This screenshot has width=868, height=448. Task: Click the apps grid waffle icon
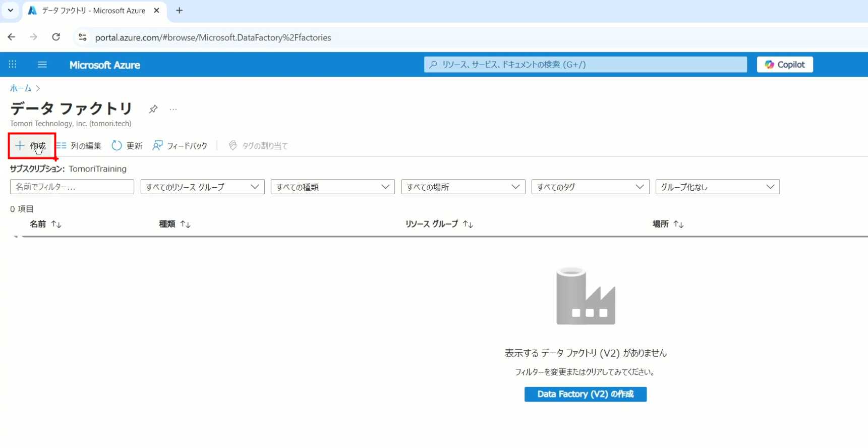click(x=13, y=65)
